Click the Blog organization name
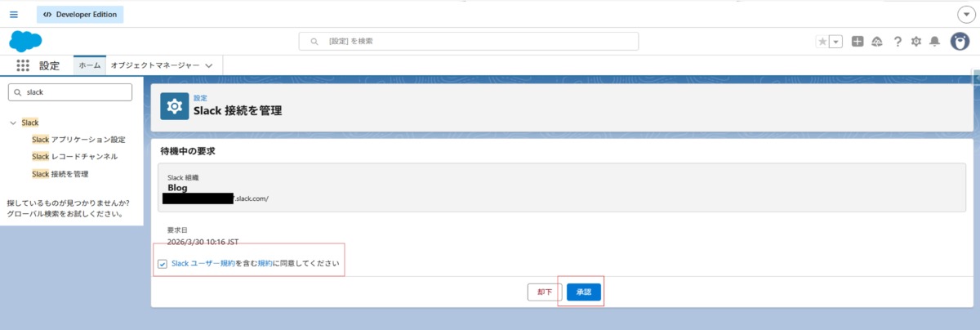This screenshot has width=980, height=330. 177,187
